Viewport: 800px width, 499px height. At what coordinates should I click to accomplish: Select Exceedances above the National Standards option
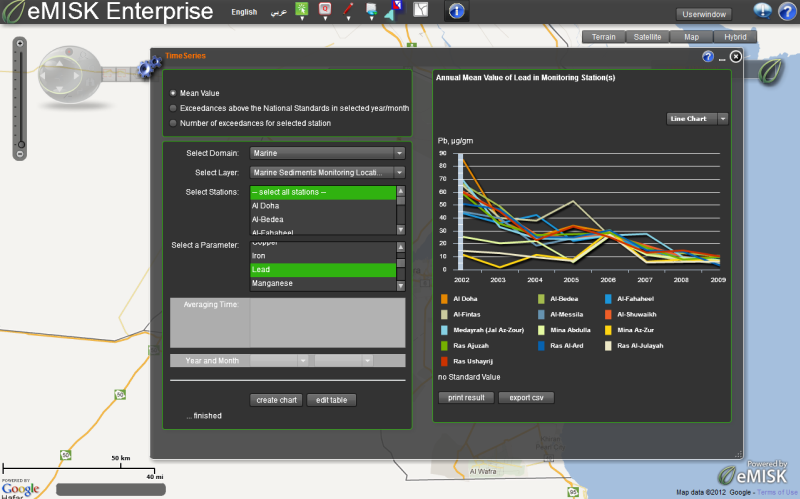pyautogui.click(x=173, y=108)
